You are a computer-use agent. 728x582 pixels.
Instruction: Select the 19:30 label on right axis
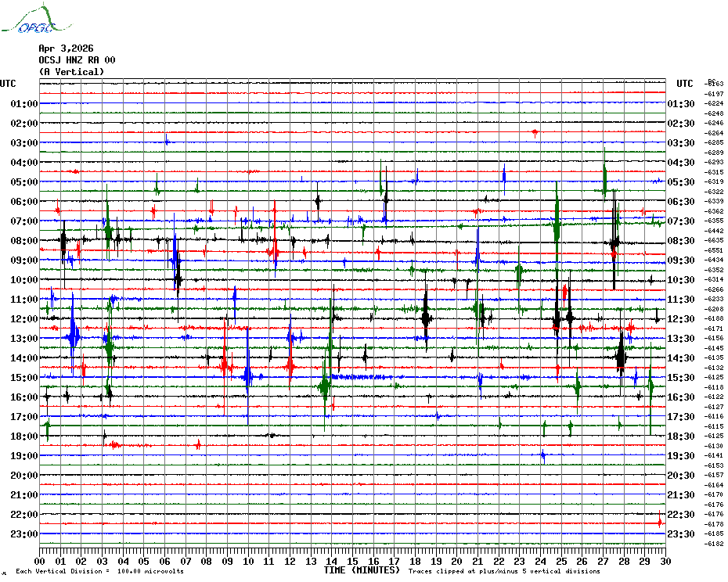[x=681, y=456]
